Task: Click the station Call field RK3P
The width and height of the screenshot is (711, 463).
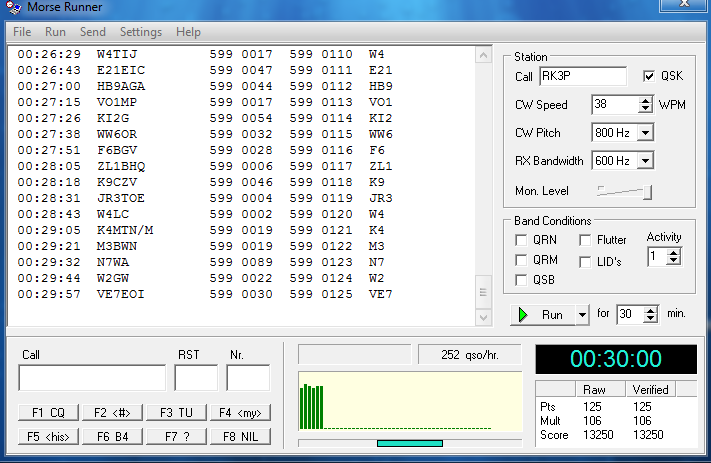Action: (582, 76)
